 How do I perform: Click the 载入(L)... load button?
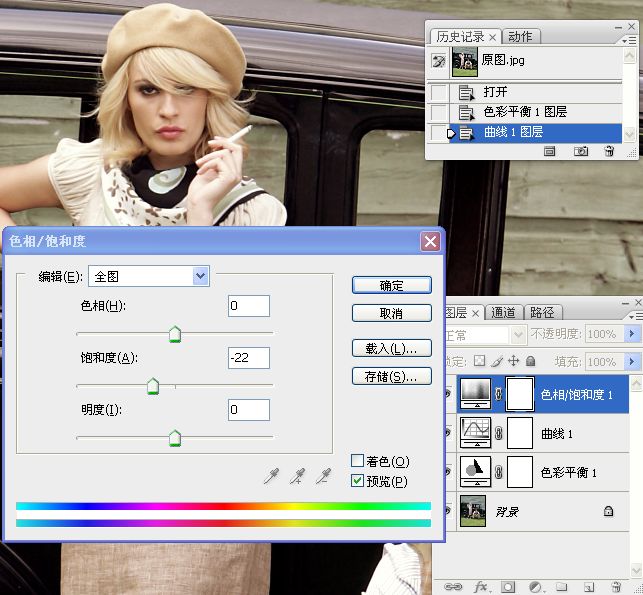pyautogui.click(x=392, y=348)
